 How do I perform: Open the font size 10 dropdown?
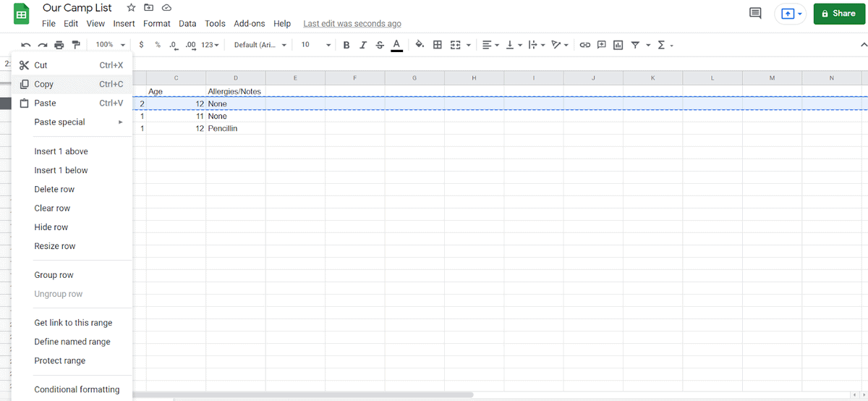coord(316,45)
